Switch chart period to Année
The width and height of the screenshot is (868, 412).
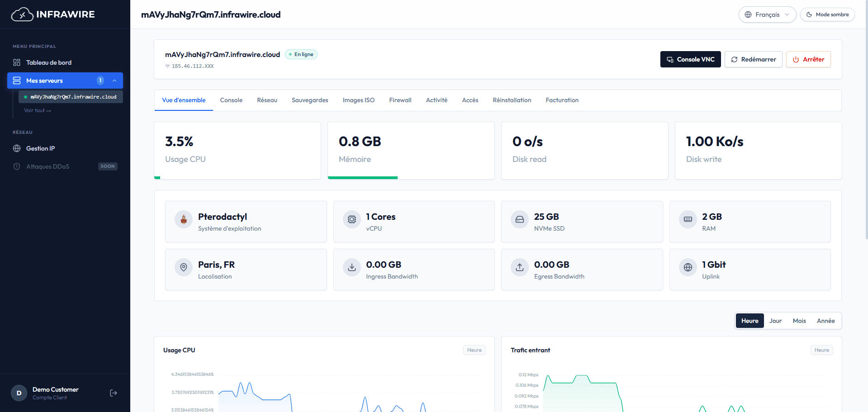pyautogui.click(x=825, y=321)
